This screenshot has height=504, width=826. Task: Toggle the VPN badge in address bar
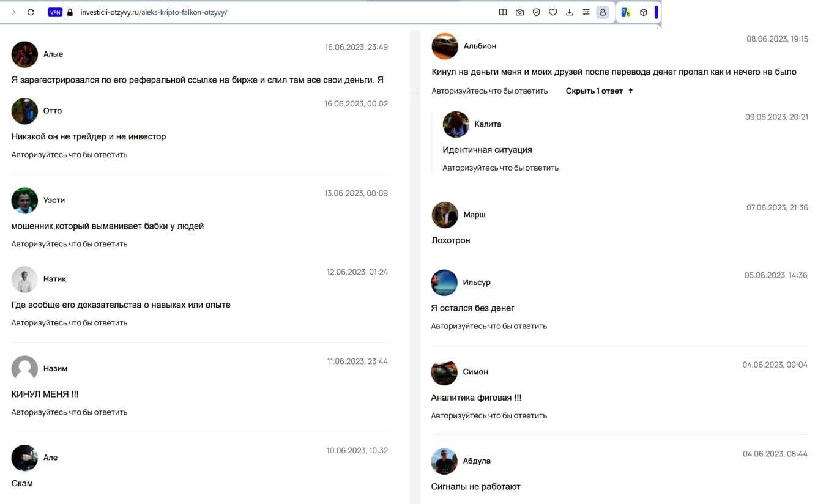(x=55, y=12)
